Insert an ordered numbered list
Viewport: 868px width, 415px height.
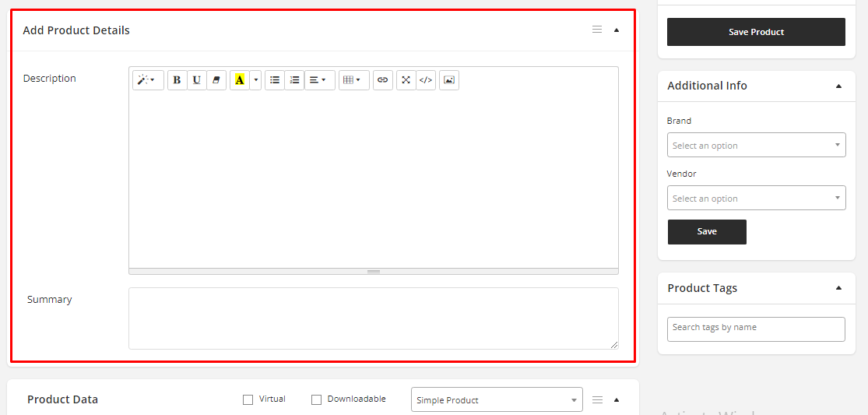[294, 80]
